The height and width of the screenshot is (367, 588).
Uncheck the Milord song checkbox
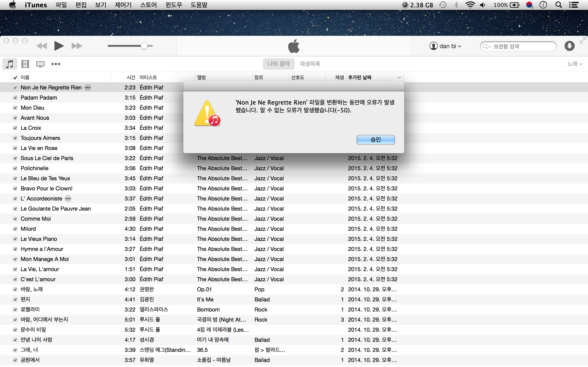point(15,229)
